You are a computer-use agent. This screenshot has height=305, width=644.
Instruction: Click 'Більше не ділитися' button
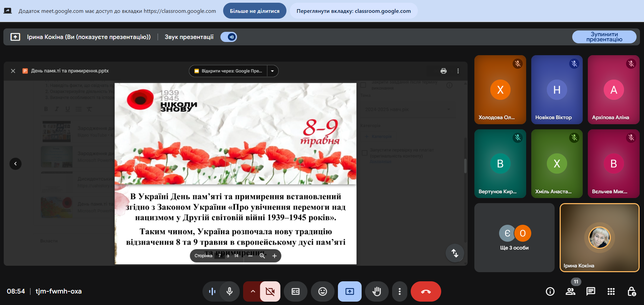255,11
